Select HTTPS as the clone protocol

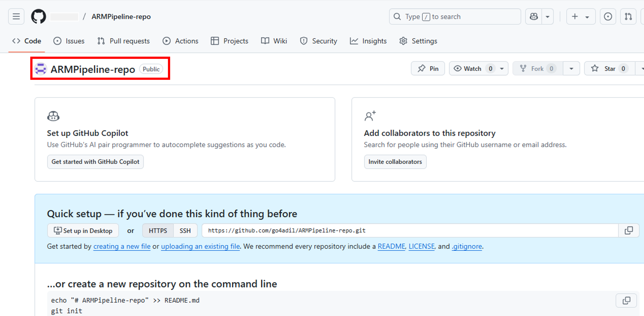158,230
